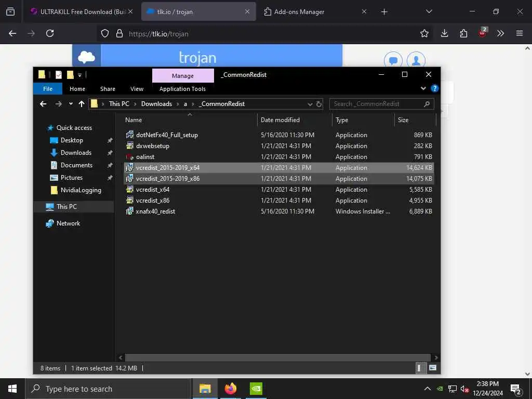532x399 pixels.
Task: Select the xnafx40_redist installer icon
Action: pyautogui.click(x=129, y=211)
